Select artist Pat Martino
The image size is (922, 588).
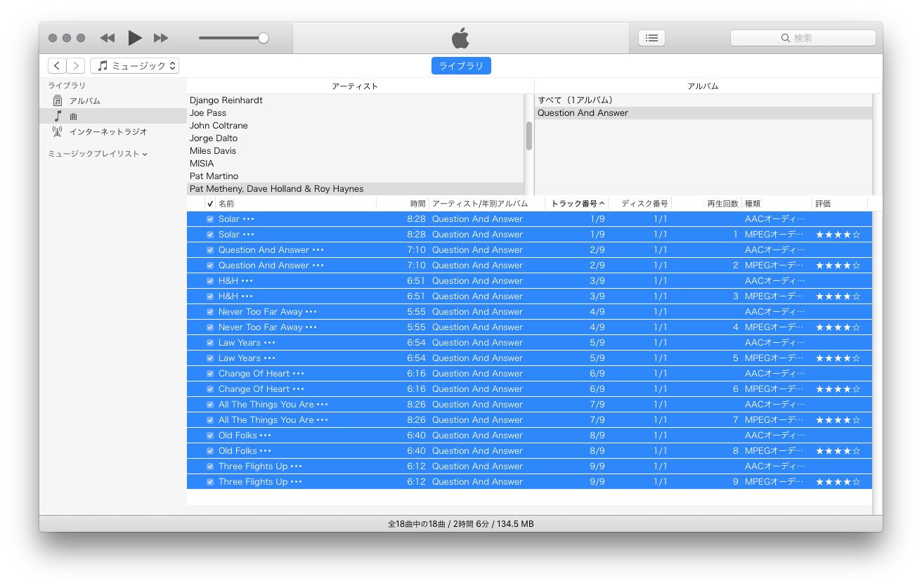(x=356, y=176)
